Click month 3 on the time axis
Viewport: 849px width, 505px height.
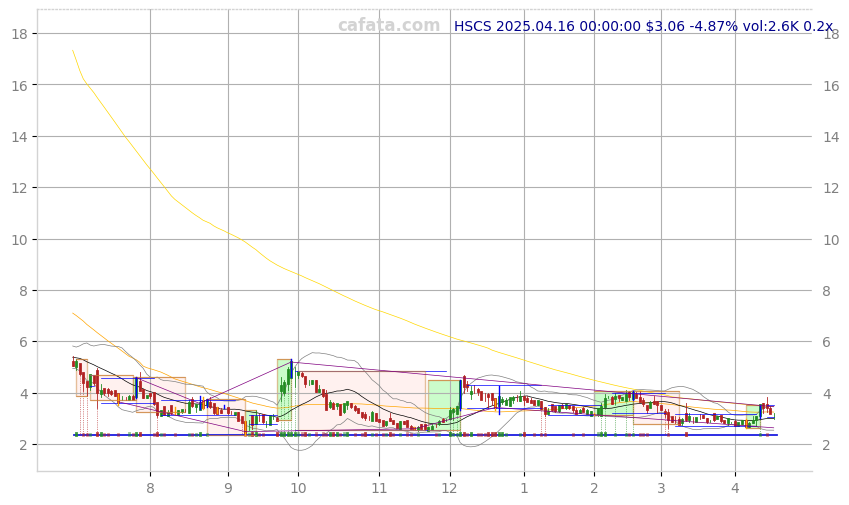pyautogui.click(x=661, y=488)
